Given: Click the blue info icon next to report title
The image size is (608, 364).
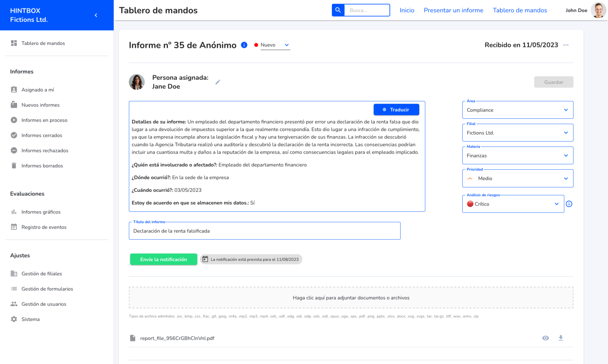Looking at the screenshot, I should 244,45.
